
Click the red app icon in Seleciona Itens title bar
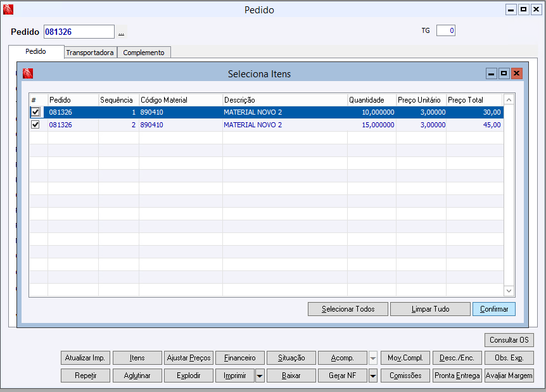(x=28, y=73)
